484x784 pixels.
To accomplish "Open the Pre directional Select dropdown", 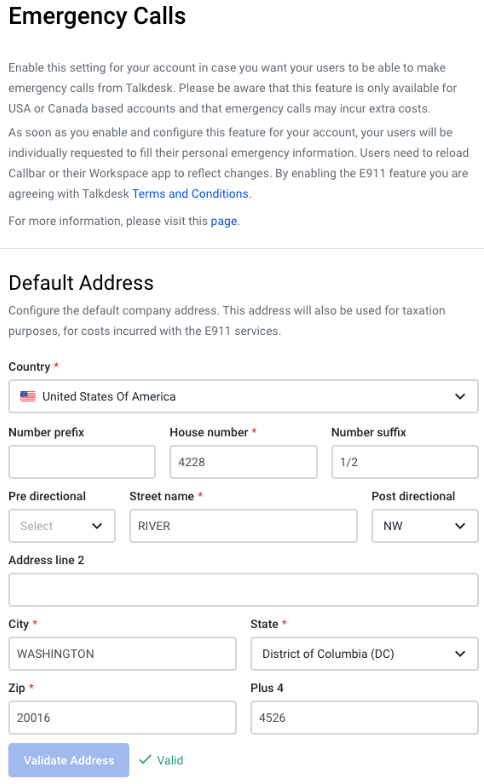I will click(62, 526).
